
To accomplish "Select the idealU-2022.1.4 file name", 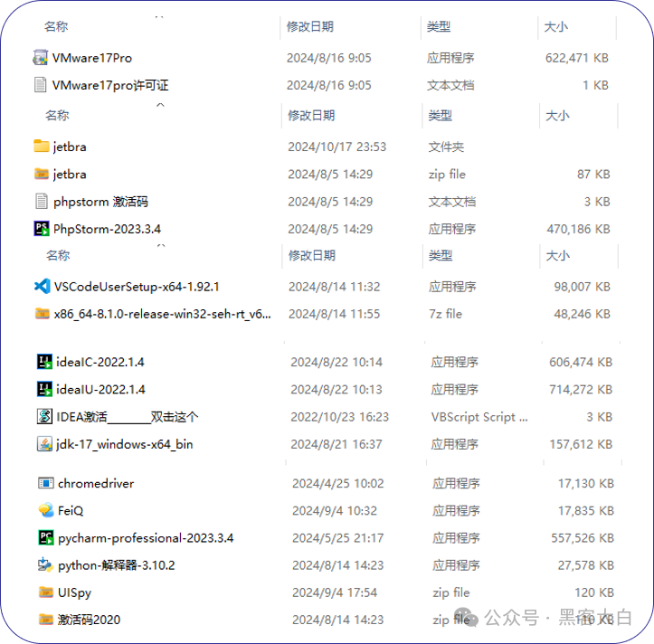I will [100, 390].
